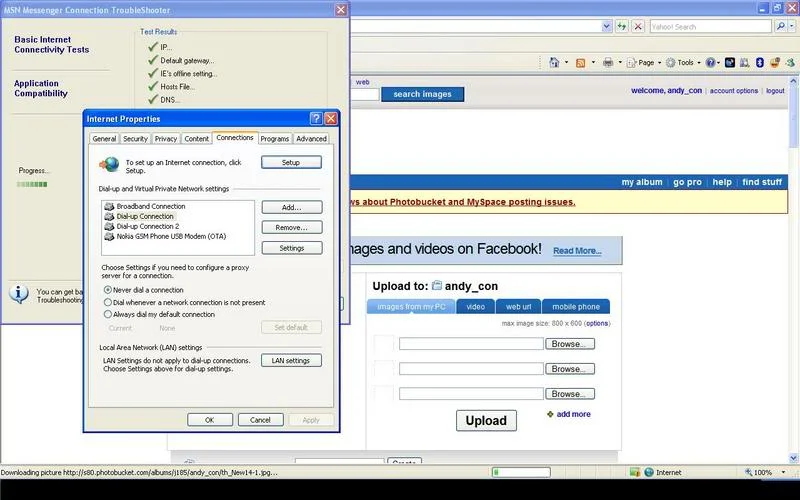Click the orange Messenger icon in toolbar
800x500 pixels.
click(x=775, y=63)
